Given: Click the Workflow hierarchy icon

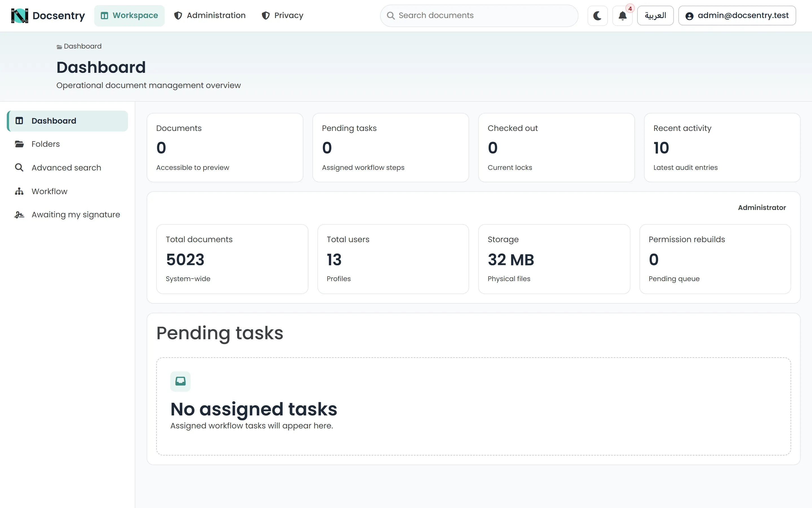Looking at the screenshot, I should (19, 191).
